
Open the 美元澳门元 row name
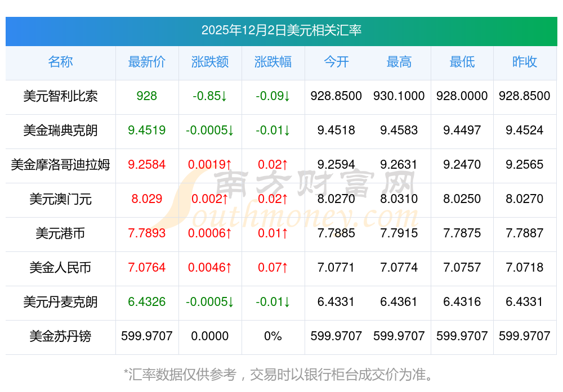pos(60,199)
